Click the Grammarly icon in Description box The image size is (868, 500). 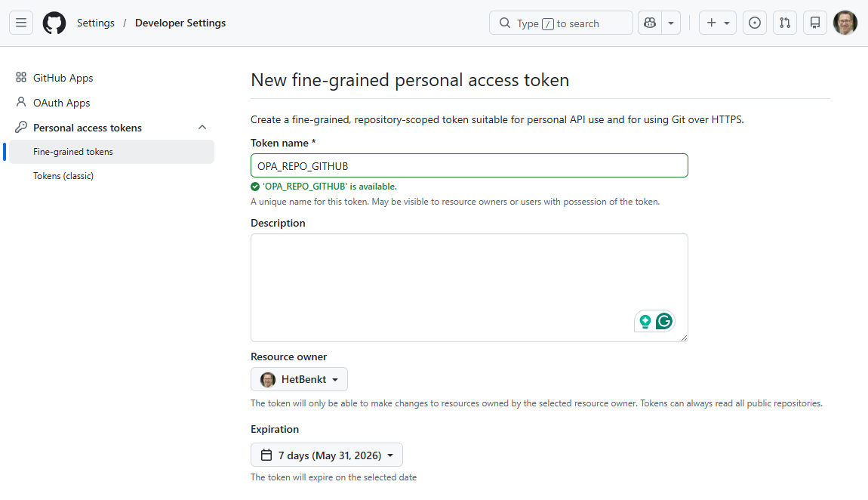click(x=664, y=321)
